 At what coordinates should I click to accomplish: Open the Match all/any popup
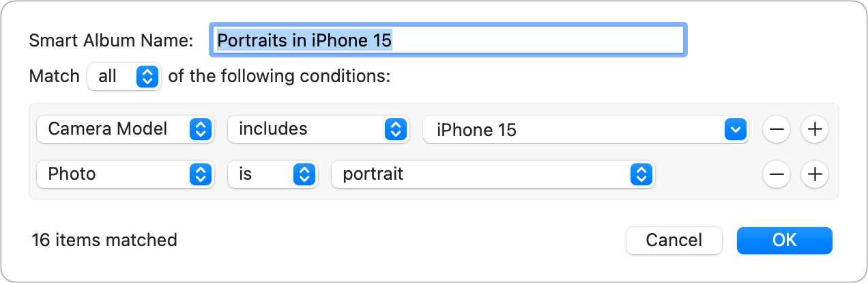tap(124, 77)
